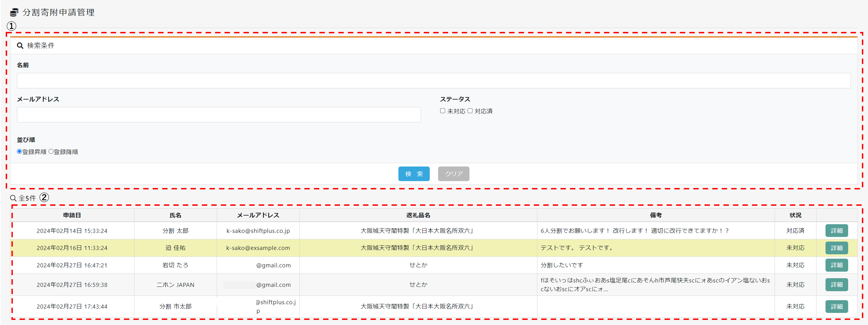Click the magnifier icon next to 検索条件
Viewport: 868px width, 325px height.
[x=20, y=46]
